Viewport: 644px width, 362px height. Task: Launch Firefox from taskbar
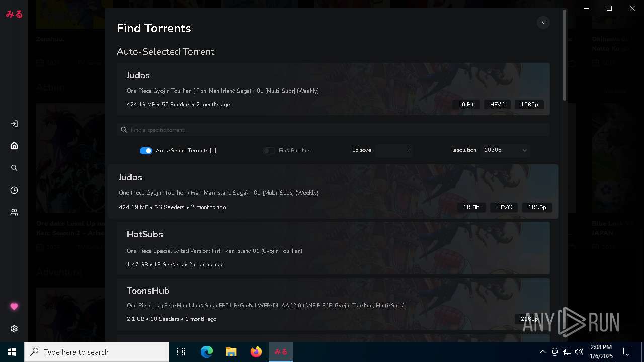pyautogui.click(x=256, y=352)
